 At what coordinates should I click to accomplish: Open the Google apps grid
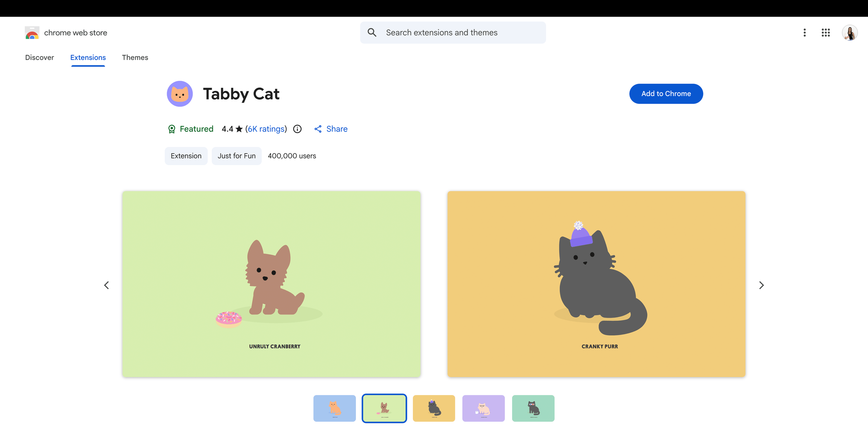click(826, 33)
